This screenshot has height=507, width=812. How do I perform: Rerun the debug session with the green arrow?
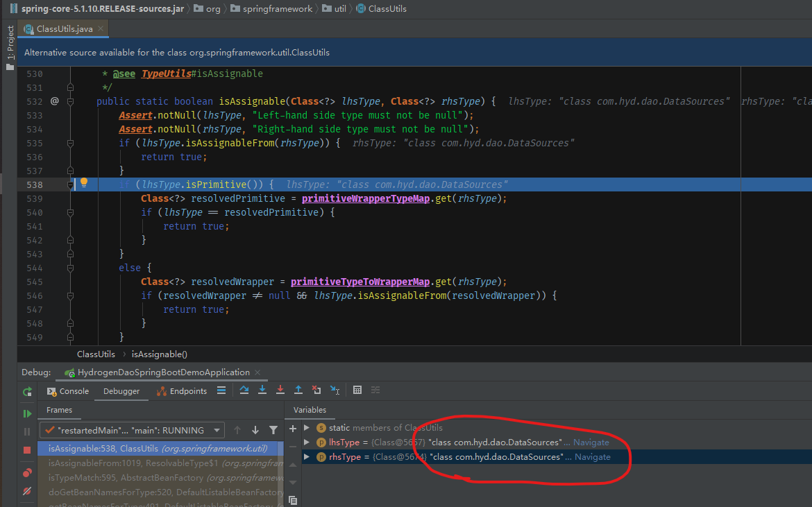click(x=28, y=392)
